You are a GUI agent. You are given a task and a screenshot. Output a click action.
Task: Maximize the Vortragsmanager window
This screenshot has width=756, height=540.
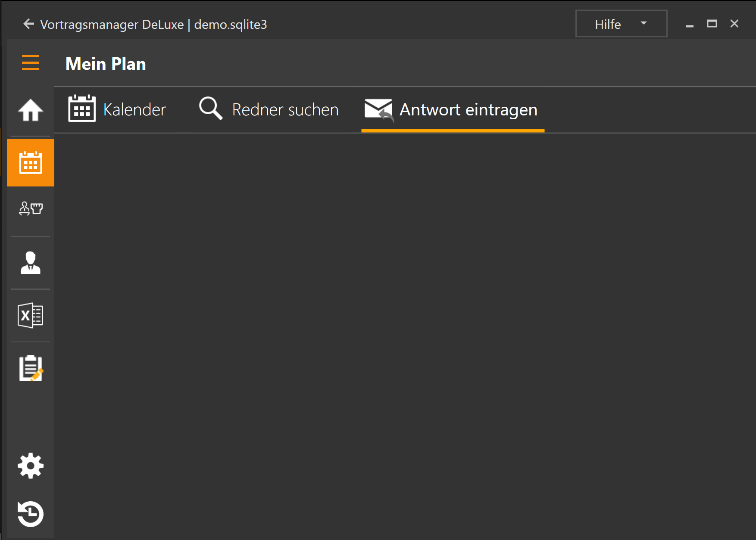(712, 24)
